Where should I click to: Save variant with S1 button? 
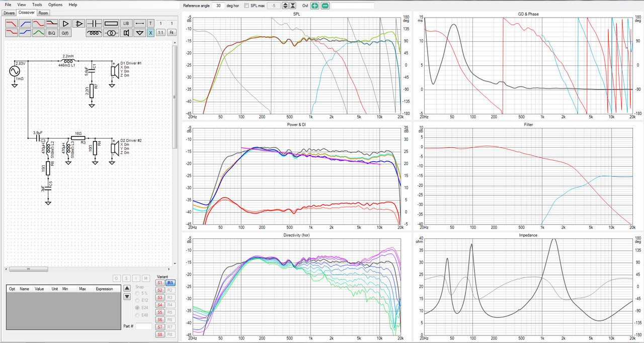[x=160, y=283]
